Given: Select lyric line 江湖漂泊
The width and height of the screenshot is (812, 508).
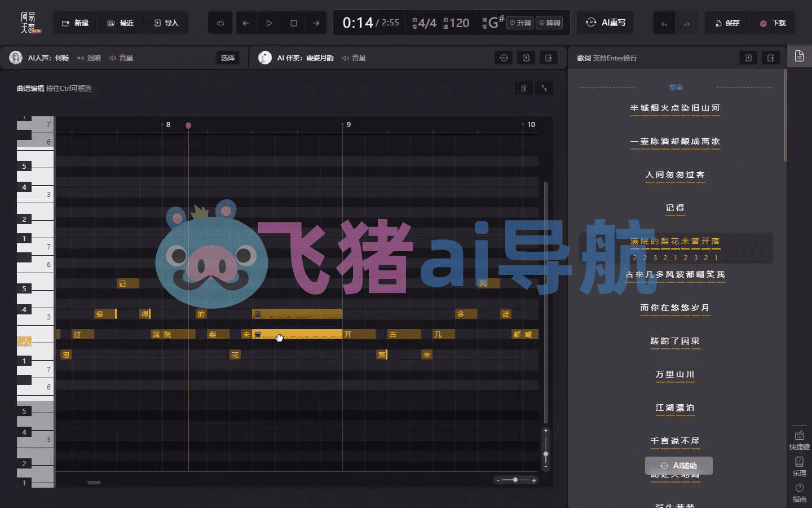Looking at the screenshot, I should (675, 408).
